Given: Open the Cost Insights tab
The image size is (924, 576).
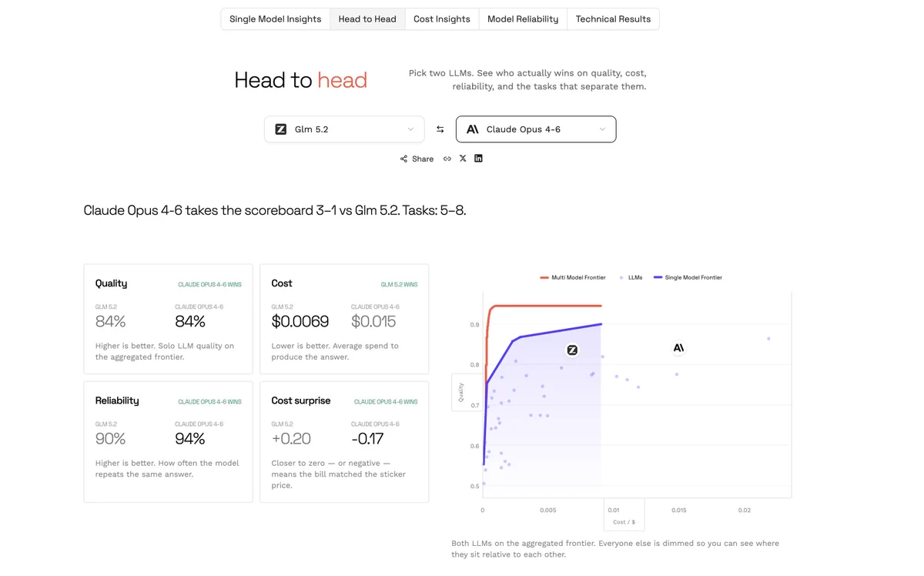Looking at the screenshot, I should coord(441,19).
